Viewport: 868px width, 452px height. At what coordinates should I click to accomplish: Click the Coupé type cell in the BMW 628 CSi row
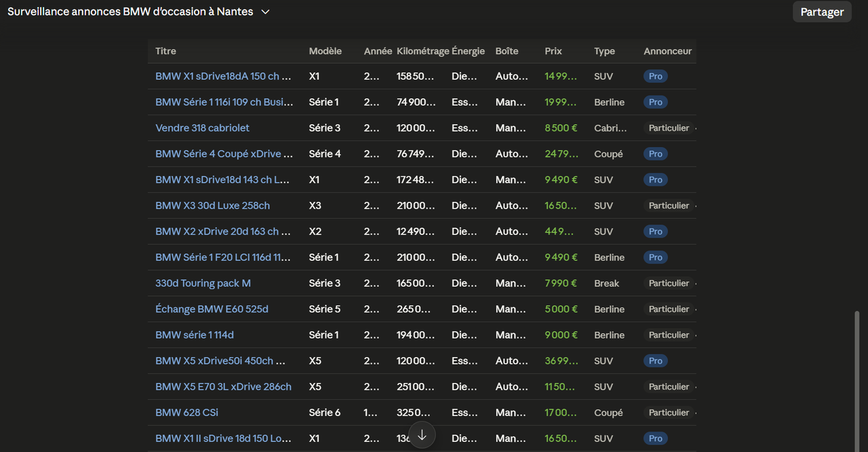pos(608,412)
